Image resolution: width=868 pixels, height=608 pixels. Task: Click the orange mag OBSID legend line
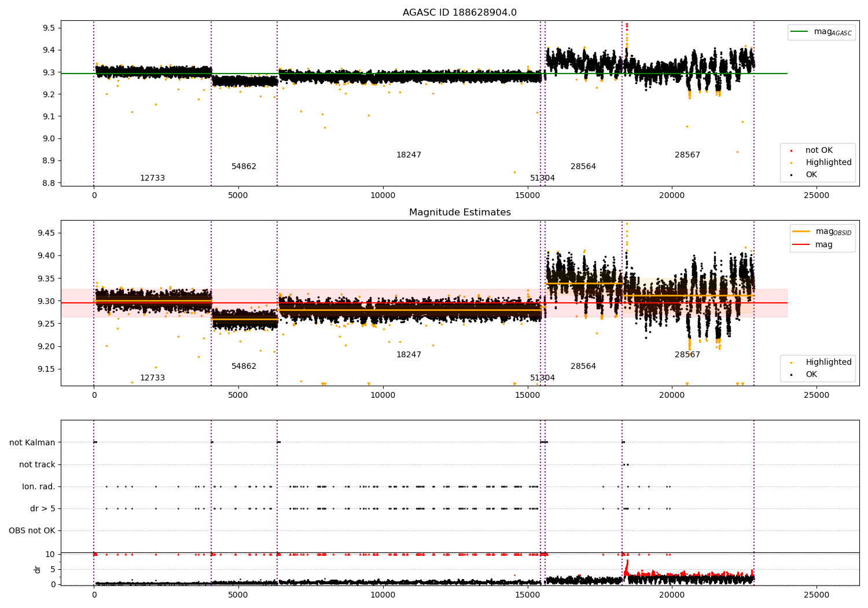pos(801,232)
